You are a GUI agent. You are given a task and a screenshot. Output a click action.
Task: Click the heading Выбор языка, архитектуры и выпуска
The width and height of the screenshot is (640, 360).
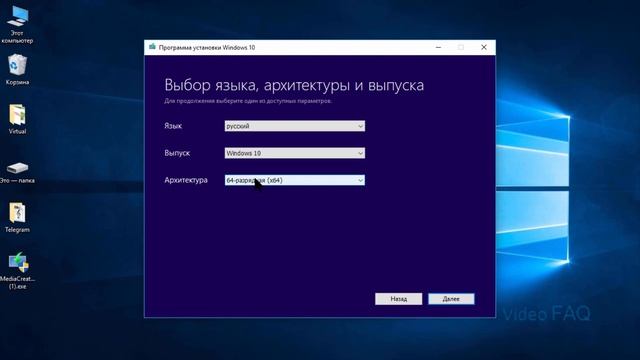click(294, 85)
